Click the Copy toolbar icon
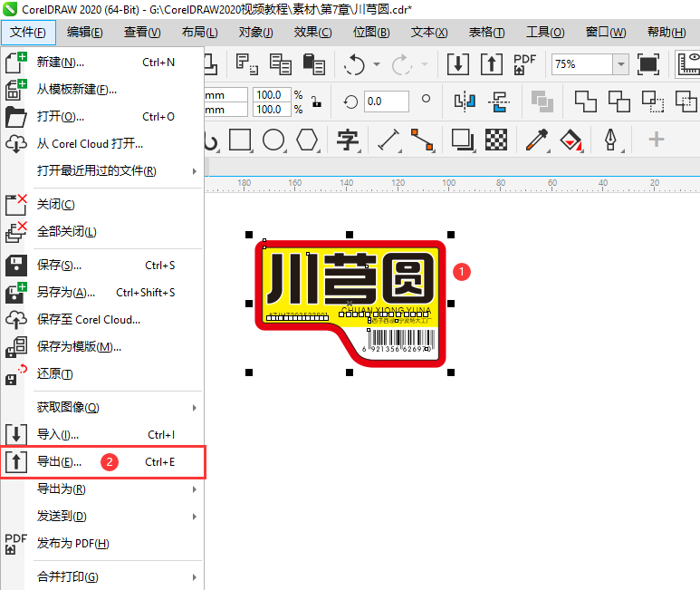This screenshot has width=700, height=590. 281,63
